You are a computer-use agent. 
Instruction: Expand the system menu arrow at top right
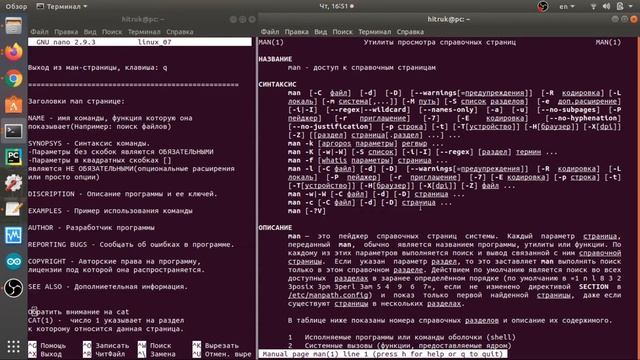(631, 6)
